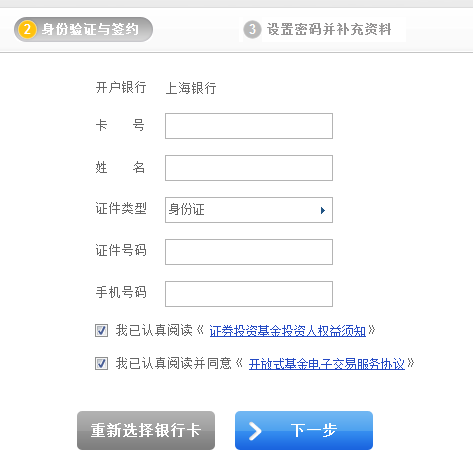Click the 下一步 button
This screenshot has width=473, height=470.
pos(304,430)
